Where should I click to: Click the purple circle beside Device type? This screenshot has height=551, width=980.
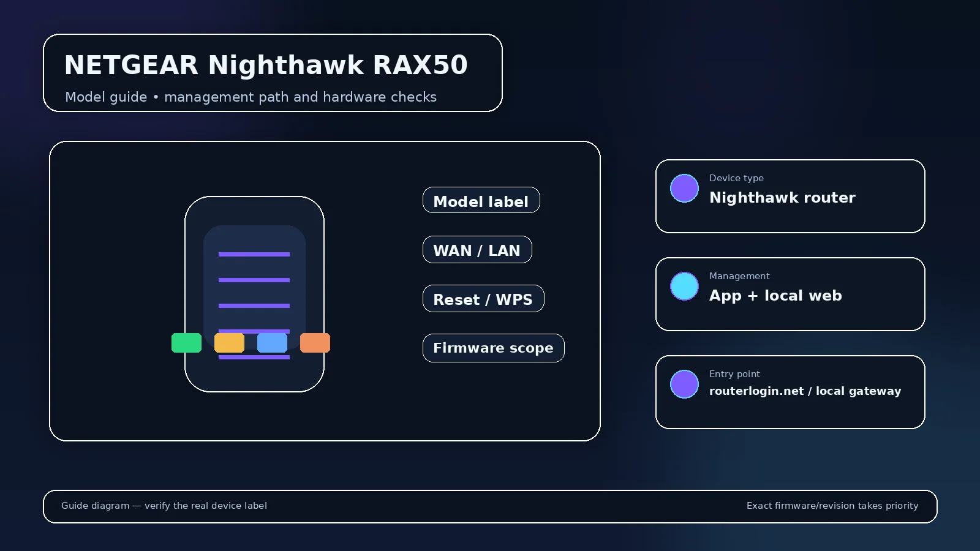point(684,188)
